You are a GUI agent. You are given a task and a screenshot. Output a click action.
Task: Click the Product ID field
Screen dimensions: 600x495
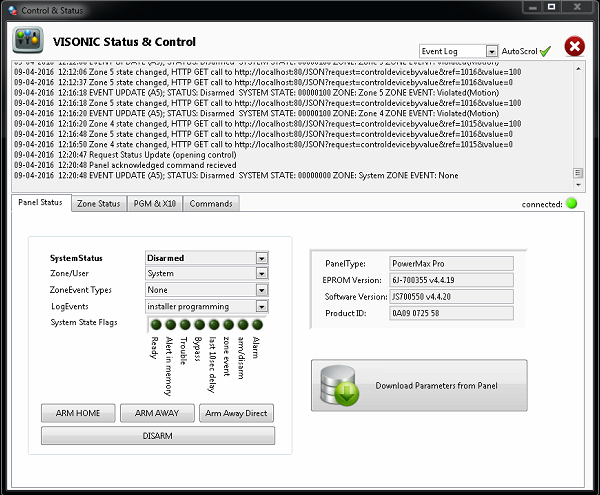pyautogui.click(x=451, y=313)
